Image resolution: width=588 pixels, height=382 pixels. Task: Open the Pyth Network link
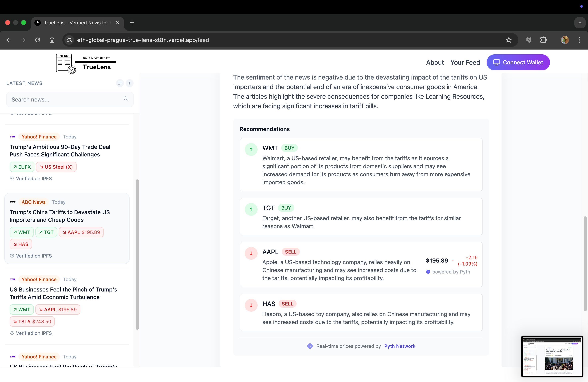coord(399,346)
